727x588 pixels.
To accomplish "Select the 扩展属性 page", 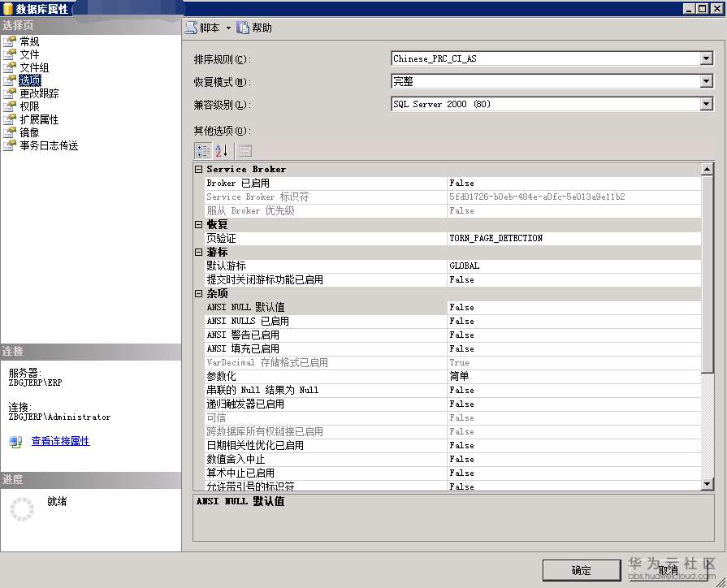I will 39,119.
